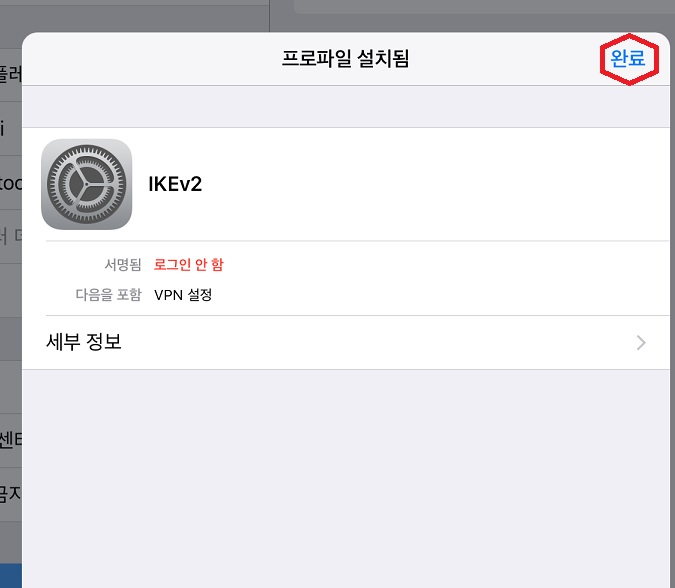Select the partially hidden Wi-Fi sidebar row
The image size is (675, 588).
pos(11,128)
